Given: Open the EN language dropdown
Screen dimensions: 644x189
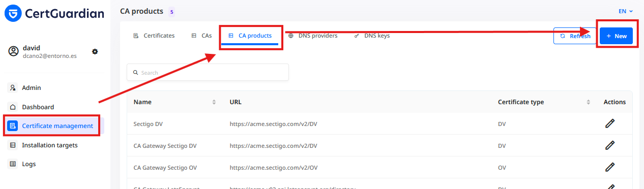Looking at the screenshot, I should coord(626,11).
